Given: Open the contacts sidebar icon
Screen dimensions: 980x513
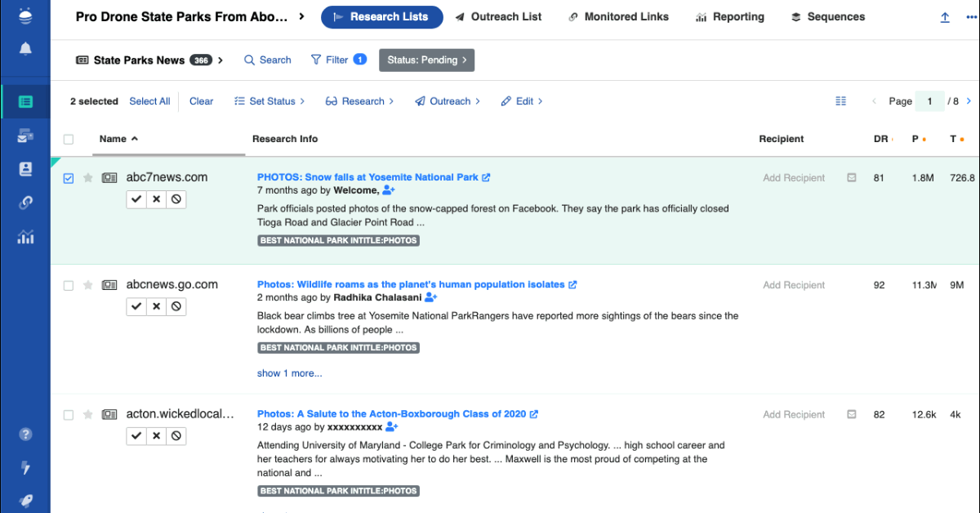Looking at the screenshot, I should [x=25, y=169].
